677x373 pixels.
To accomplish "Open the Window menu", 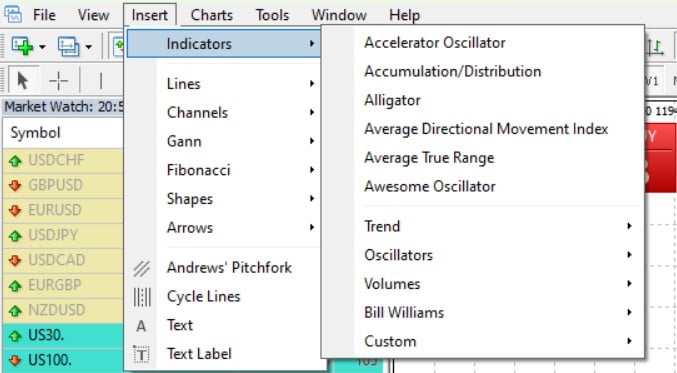I will pos(339,15).
